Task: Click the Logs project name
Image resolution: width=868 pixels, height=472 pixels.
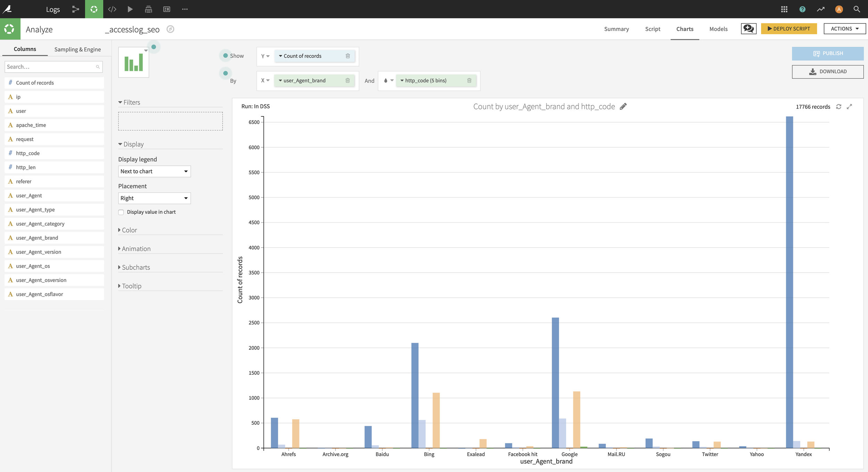Action: tap(53, 9)
